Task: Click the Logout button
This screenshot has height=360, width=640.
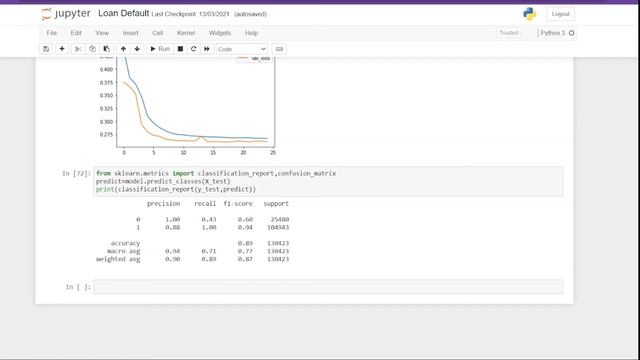Action: tap(560, 14)
